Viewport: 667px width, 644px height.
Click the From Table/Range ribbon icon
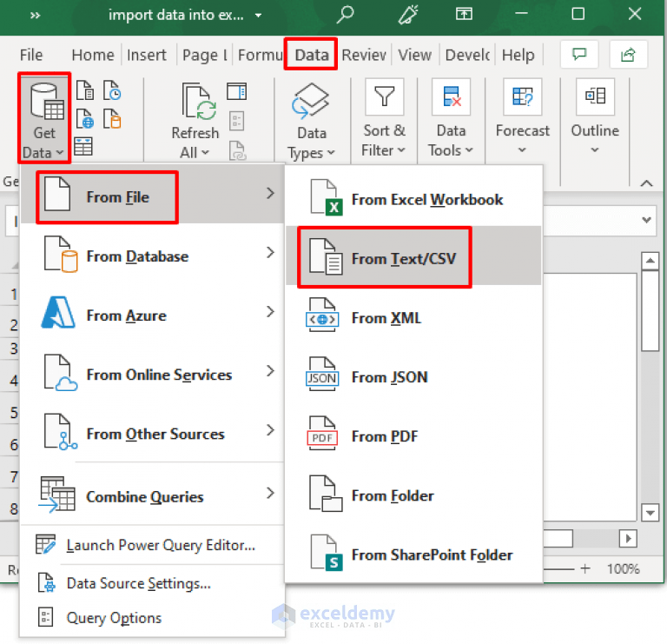(83, 146)
